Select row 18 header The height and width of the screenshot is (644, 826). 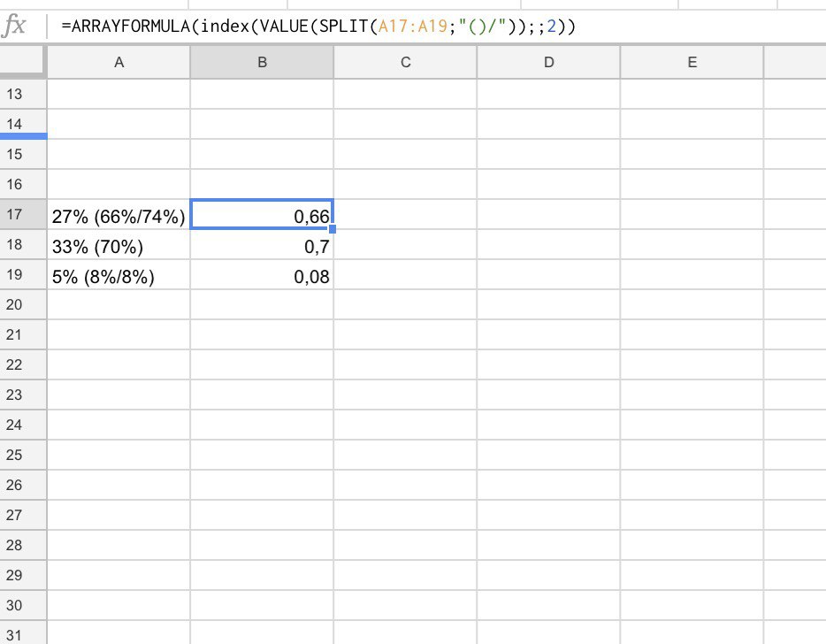point(23,244)
